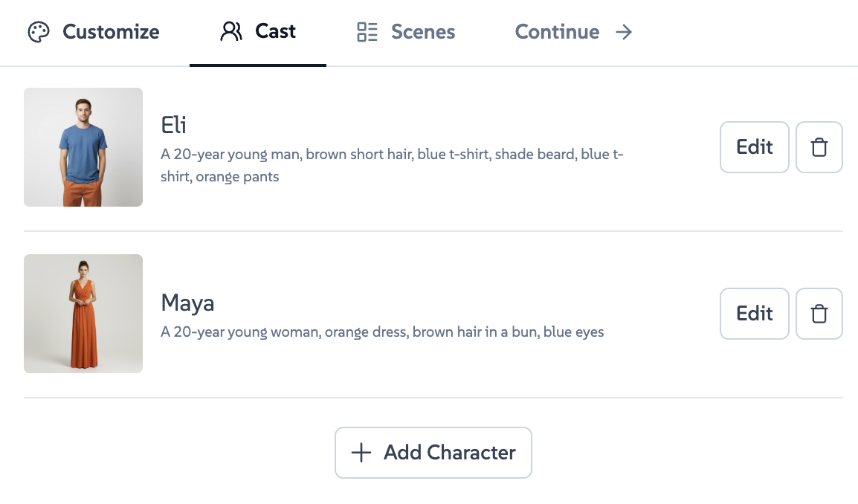Click the grid icon beside Scenes
This screenshot has height=504, width=858.
click(x=367, y=32)
